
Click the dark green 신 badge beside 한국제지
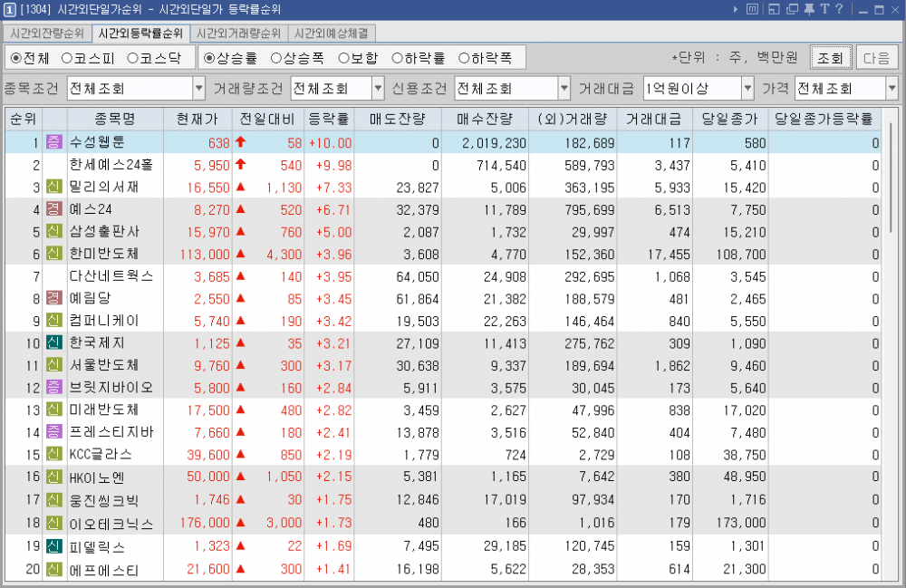[x=53, y=342]
